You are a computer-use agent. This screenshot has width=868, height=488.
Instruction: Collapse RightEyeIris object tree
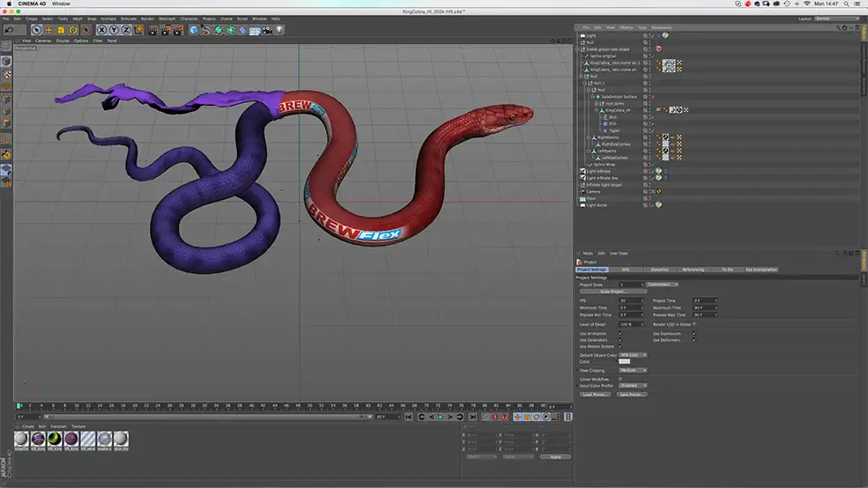coord(589,137)
